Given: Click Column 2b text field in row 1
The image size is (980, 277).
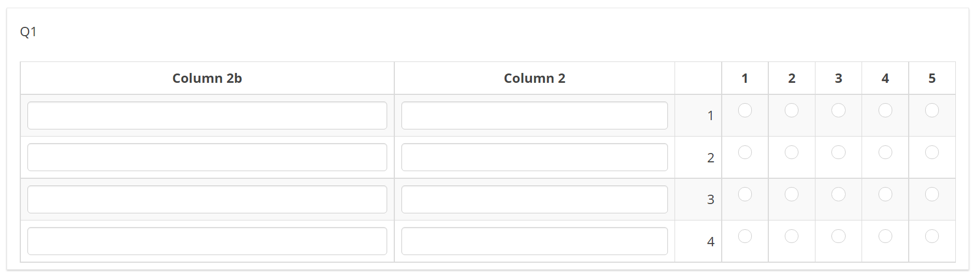Looking at the screenshot, I should 207,116.
